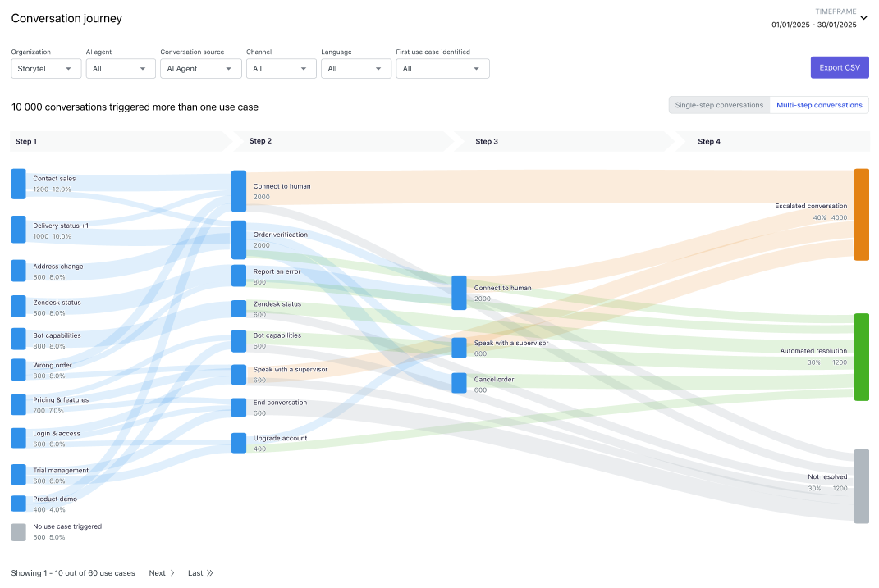The height and width of the screenshot is (588, 879).
Task: Open the Organization dropdown showing Storytel
Action: point(46,69)
